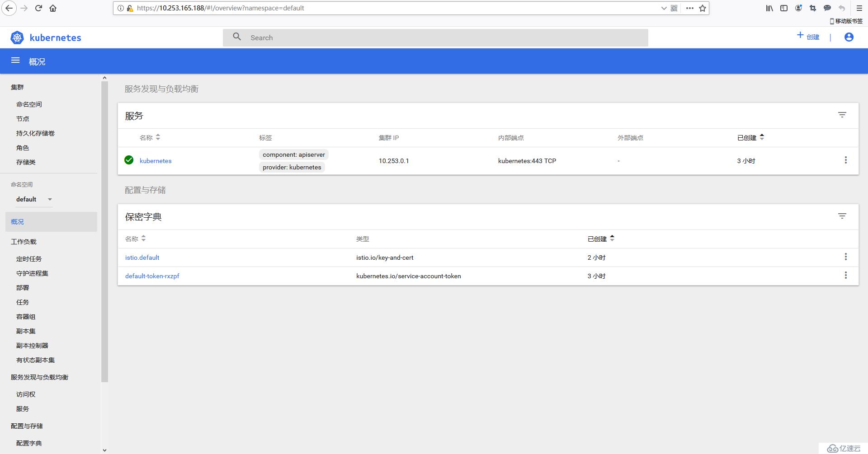Open actions menu for default-token-rxzpf secret
The image size is (868, 454).
pos(846,276)
